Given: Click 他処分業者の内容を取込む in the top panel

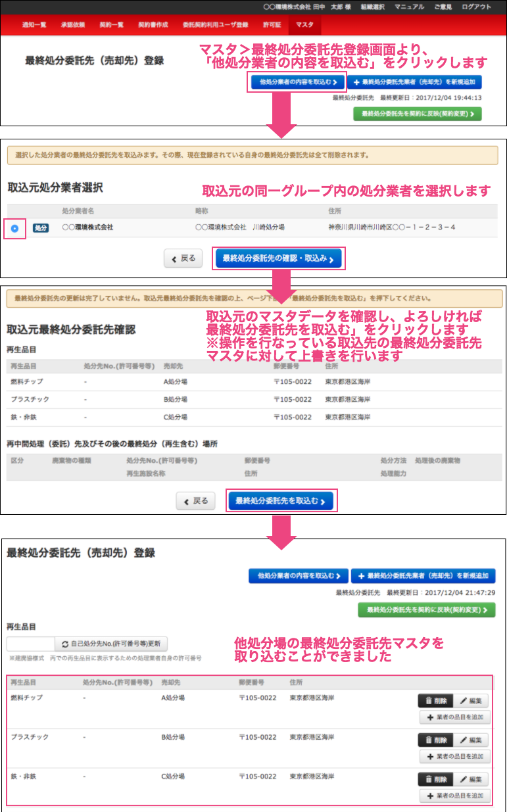Looking at the screenshot, I should 297,83.
